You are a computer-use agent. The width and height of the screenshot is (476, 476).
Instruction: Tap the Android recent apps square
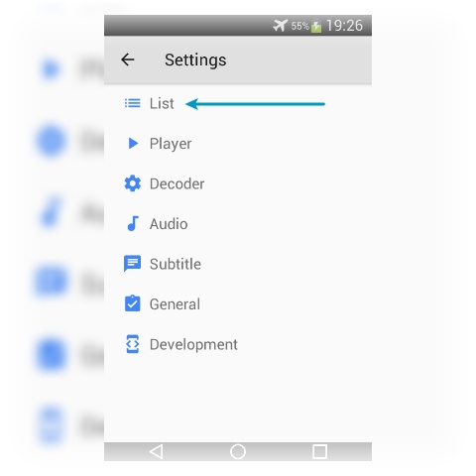pyautogui.click(x=319, y=451)
